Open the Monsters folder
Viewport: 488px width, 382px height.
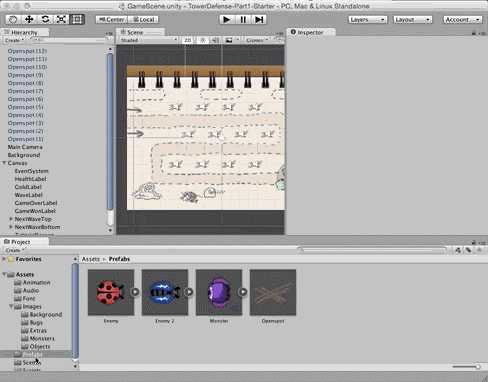(x=38, y=338)
